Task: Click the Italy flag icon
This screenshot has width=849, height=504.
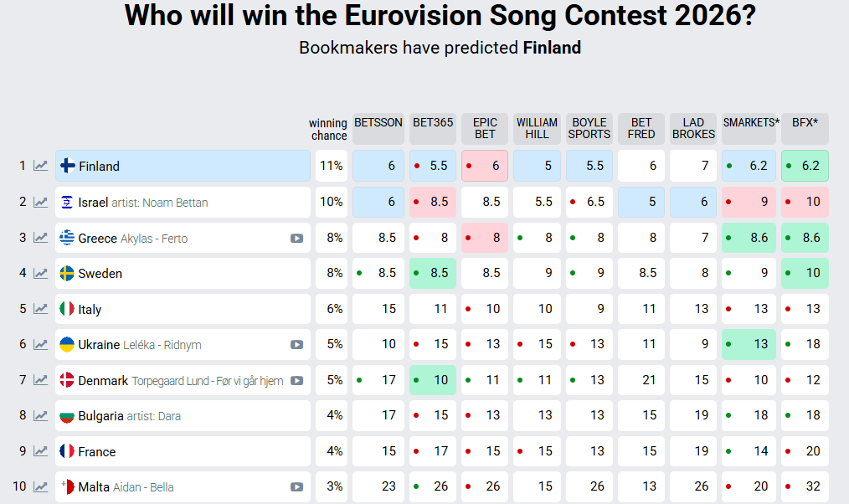Action: pos(67,309)
